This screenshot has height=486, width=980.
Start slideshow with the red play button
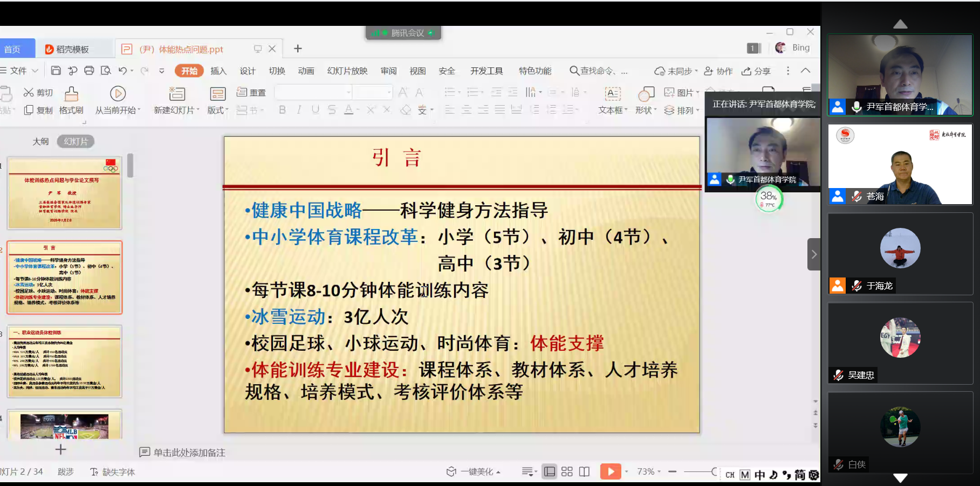(610, 471)
